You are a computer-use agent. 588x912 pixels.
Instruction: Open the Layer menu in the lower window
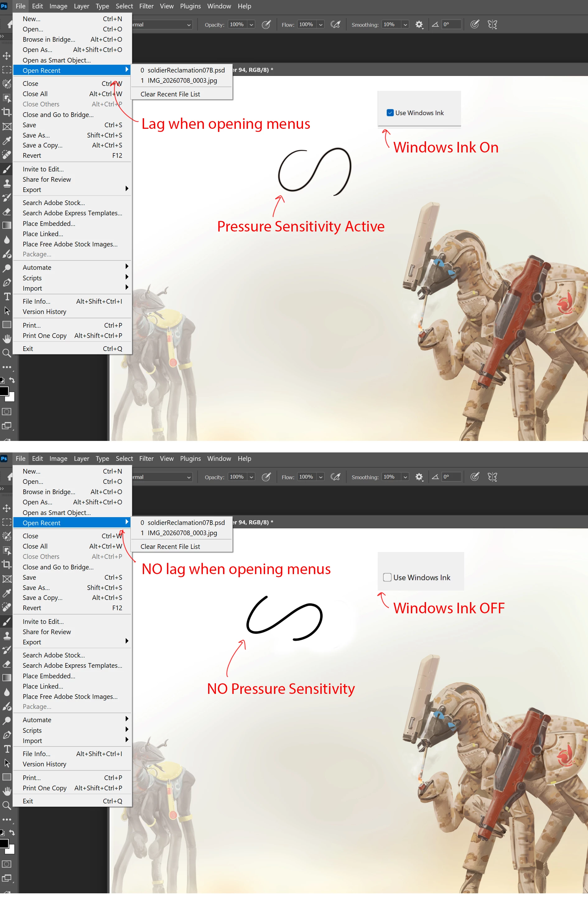tap(81, 459)
